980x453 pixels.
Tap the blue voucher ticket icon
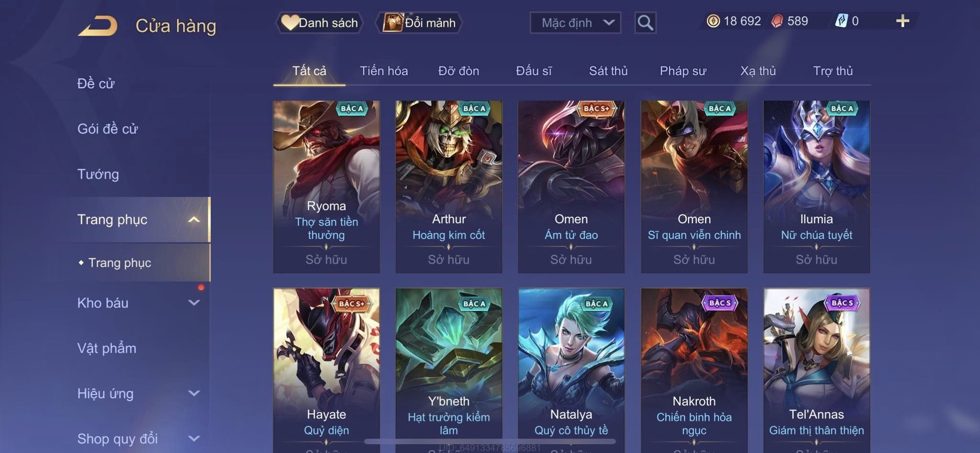click(x=841, y=21)
